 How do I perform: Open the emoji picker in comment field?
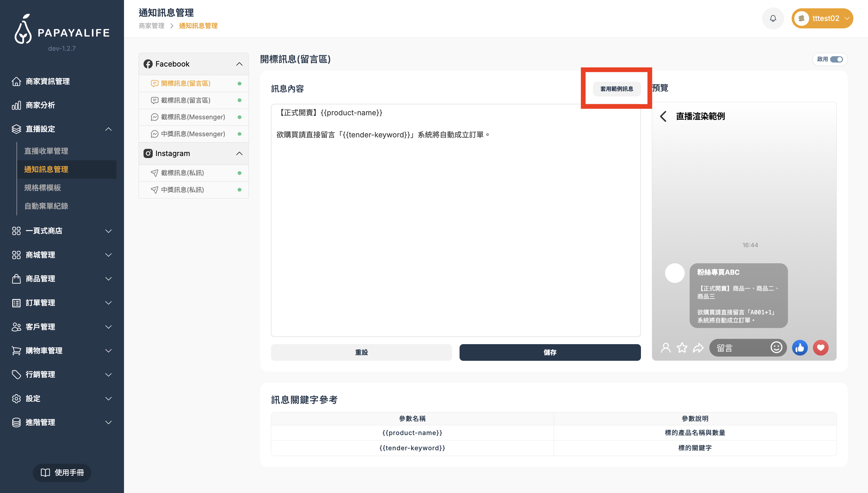(776, 347)
